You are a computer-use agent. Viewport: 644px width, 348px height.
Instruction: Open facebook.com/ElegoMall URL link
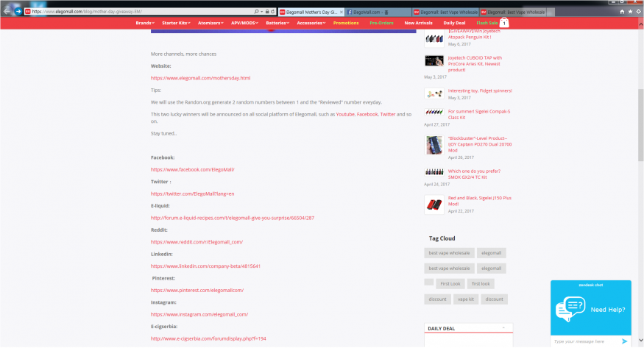tap(192, 169)
